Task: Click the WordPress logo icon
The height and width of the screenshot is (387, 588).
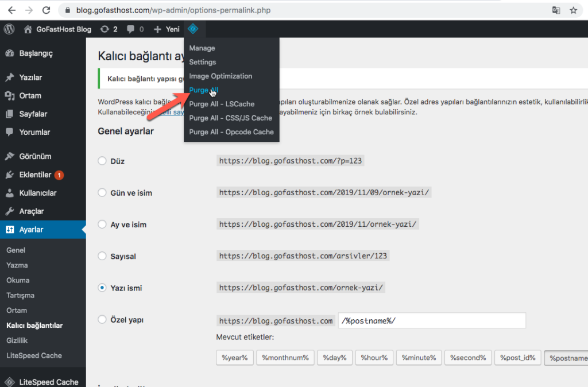Action: 9,29
